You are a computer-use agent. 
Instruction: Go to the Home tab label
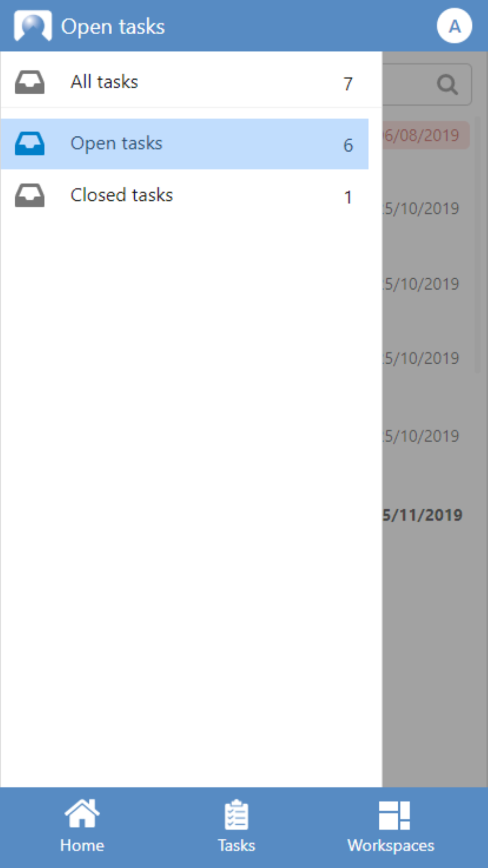click(x=82, y=845)
